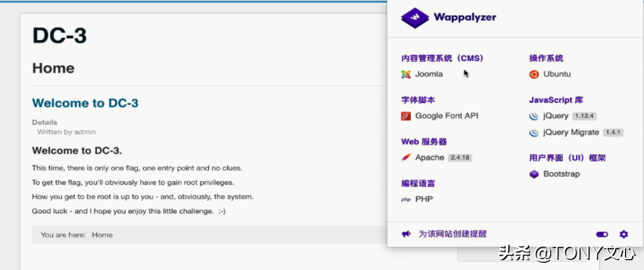Image resolution: width=644 pixels, height=270 pixels.
Task: Open the Ubuntu technology link
Action: tap(557, 74)
